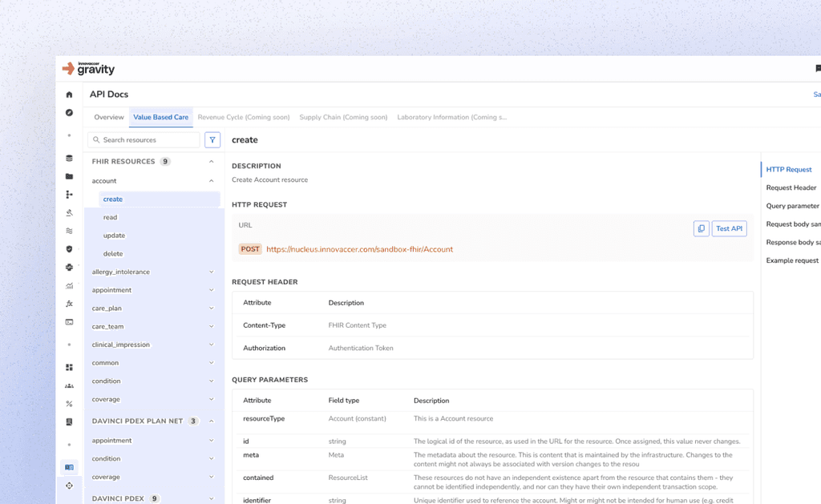Screen dimensions: 821x504
Task: Collapse DAVINCI PDEX PLAN NET section
Action: pos(212,421)
